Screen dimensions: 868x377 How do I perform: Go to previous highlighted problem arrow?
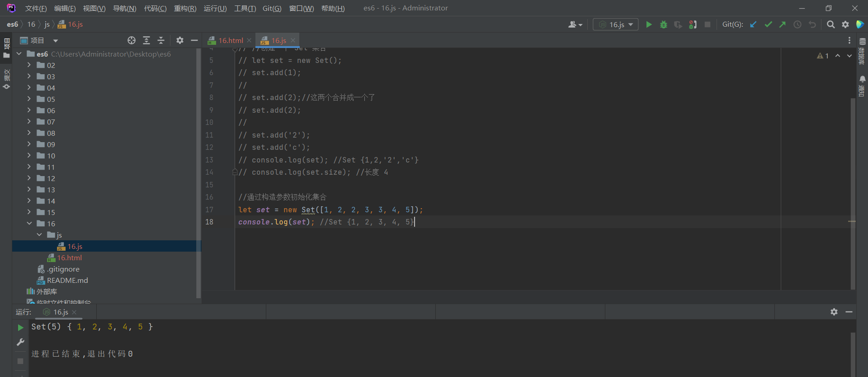coord(838,56)
